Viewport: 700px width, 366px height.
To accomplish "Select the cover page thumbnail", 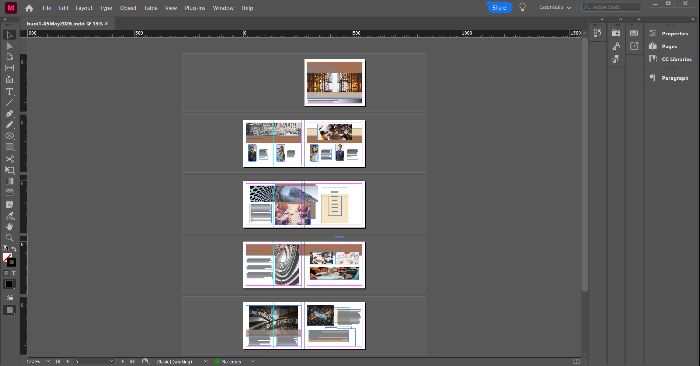I will click(335, 83).
